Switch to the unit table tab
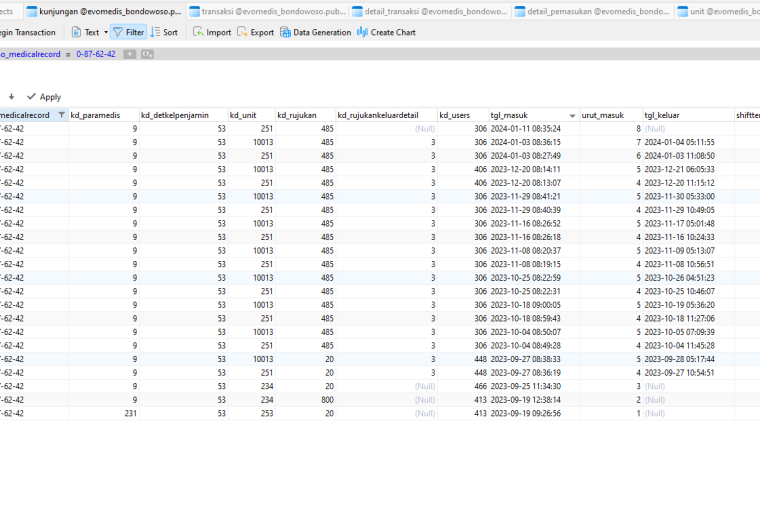The height and width of the screenshot is (520, 760). click(718, 11)
